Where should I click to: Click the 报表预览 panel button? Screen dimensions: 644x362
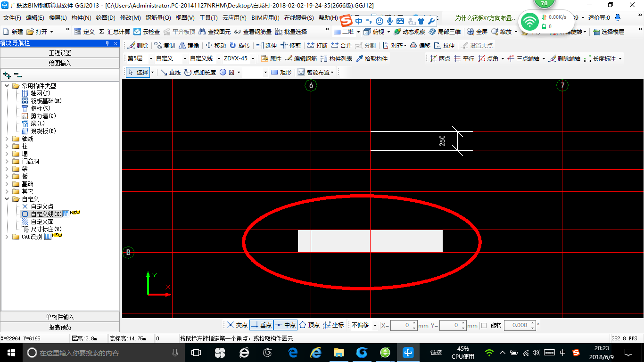(60, 327)
